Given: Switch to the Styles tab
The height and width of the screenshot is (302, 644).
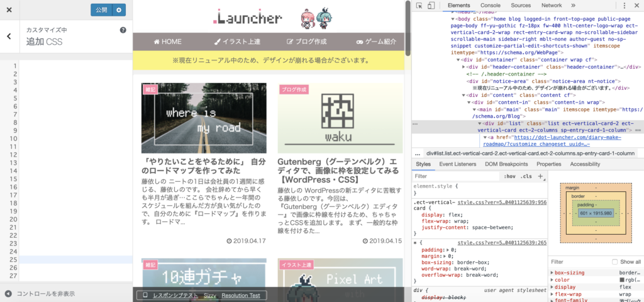Looking at the screenshot, I should (x=423, y=164).
